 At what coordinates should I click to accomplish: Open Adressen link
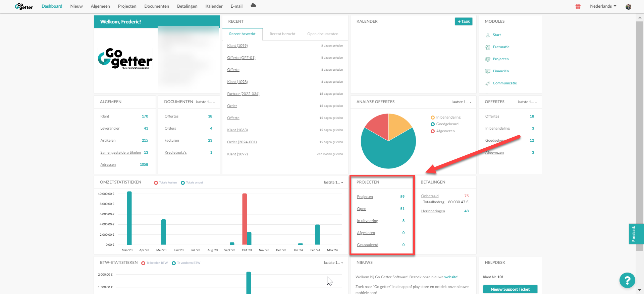[x=108, y=165]
